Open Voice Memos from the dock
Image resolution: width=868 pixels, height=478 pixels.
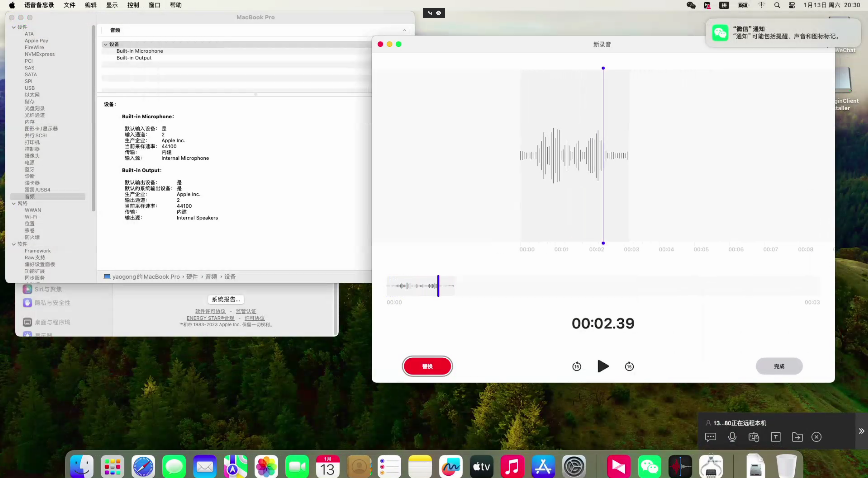pos(680,466)
